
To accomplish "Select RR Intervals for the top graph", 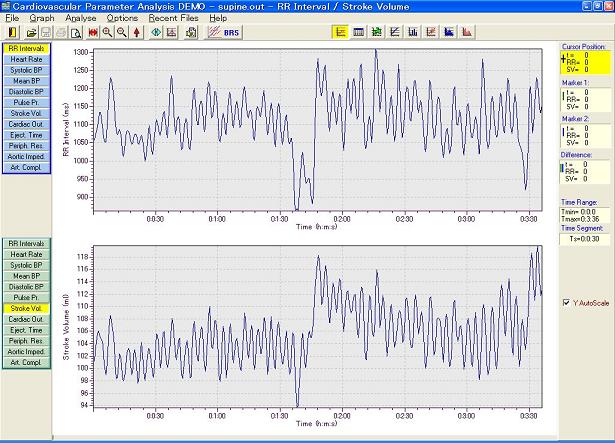I will coord(26,49).
